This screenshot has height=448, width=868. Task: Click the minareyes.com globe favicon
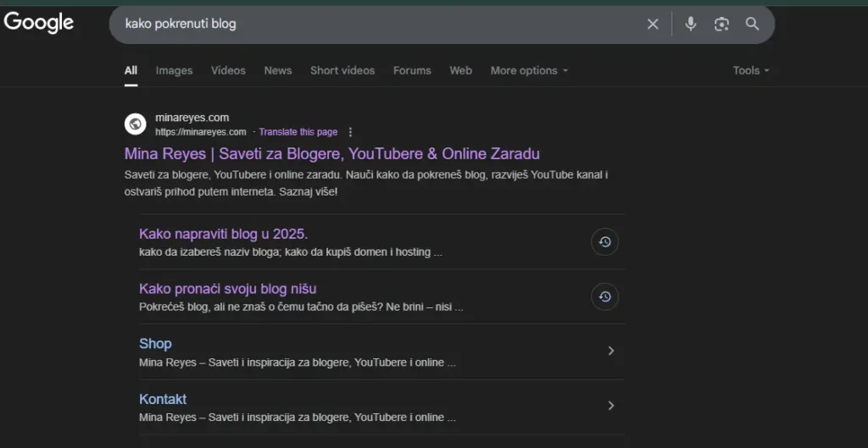136,124
